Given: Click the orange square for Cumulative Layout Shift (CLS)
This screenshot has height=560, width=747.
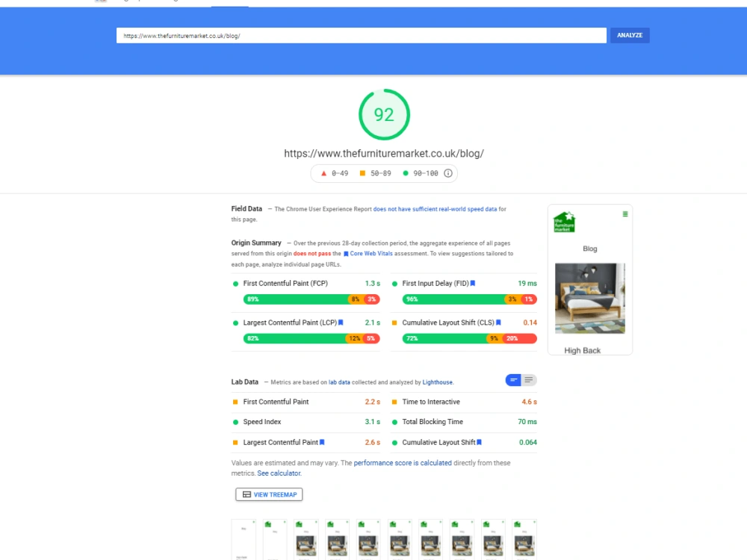Looking at the screenshot, I should tap(394, 323).
